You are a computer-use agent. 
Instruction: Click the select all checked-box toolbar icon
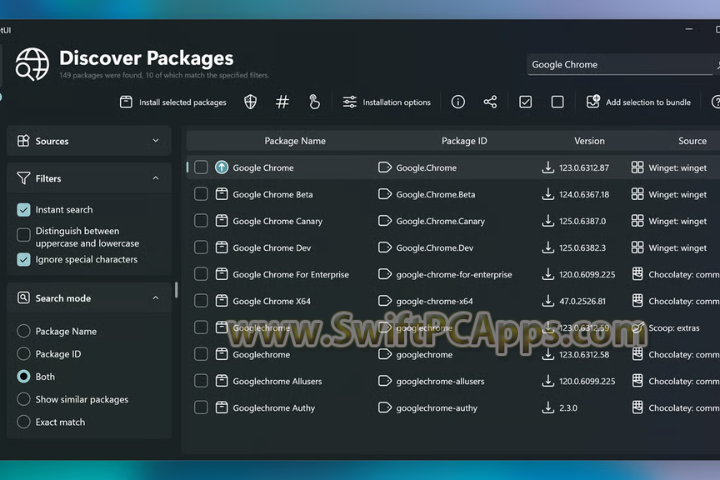pos(525,102)
